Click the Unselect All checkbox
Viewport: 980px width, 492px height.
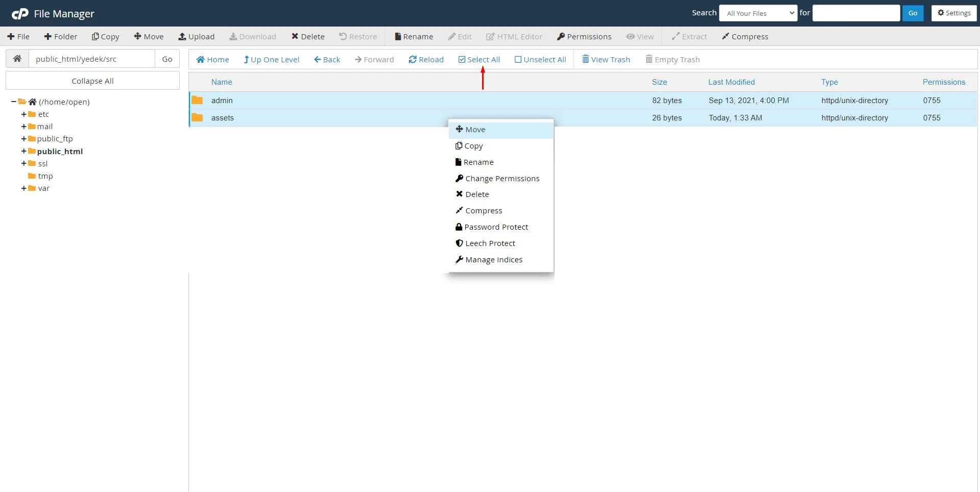click(x=518, y=60)
